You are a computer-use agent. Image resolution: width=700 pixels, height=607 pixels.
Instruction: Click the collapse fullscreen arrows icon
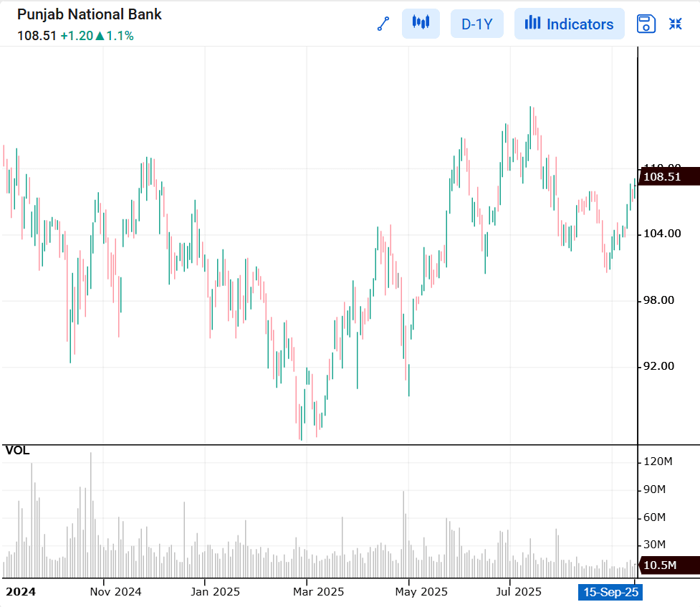(676, 24)
